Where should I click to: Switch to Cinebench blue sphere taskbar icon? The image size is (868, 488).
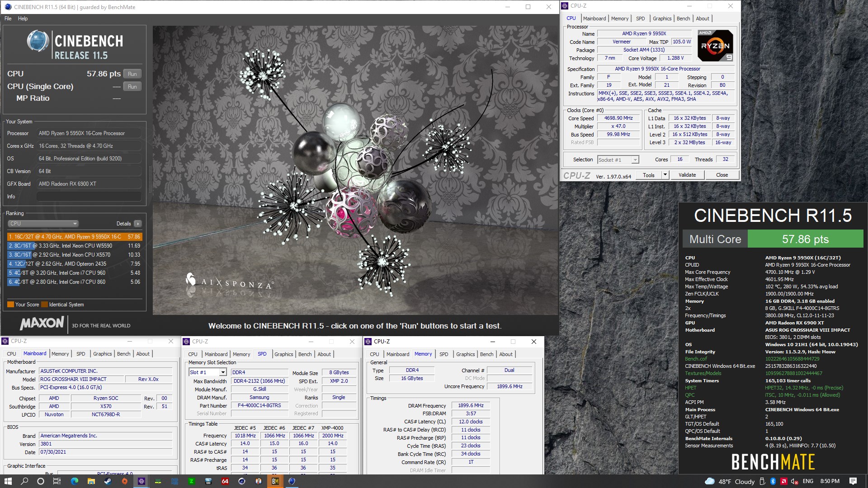tap(292, 481)
